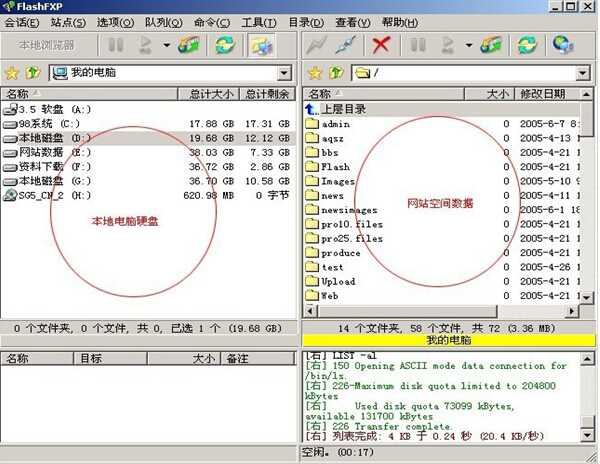Click the refresh icon in the right toolbar
600x464 pixels.
[x=527, y=45]
